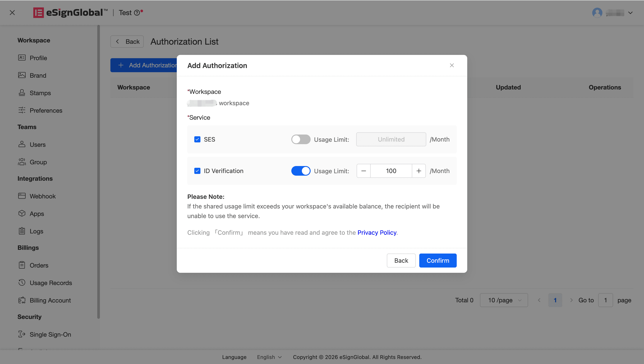Click the help icon next to Test
Viewport: 644px width, 364px height.
point(137,13)
